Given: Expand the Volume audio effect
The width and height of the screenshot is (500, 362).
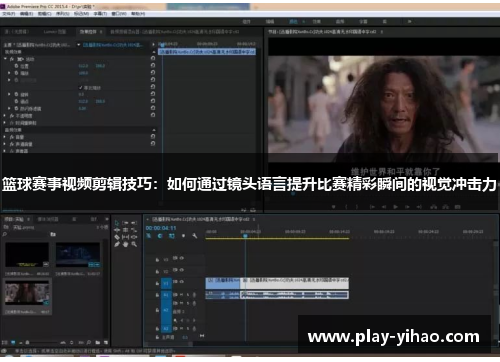Looking at the screenshot, I should pos(5,137).
